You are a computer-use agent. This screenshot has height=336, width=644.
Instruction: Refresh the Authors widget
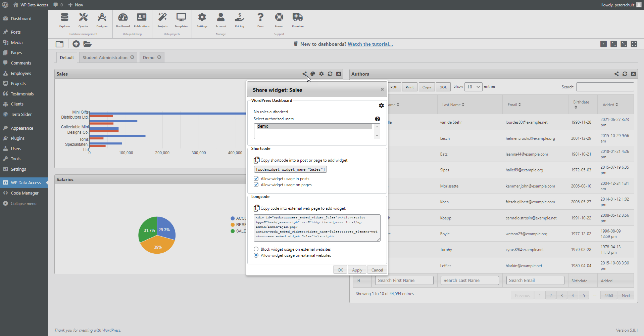tap(625, 74)
